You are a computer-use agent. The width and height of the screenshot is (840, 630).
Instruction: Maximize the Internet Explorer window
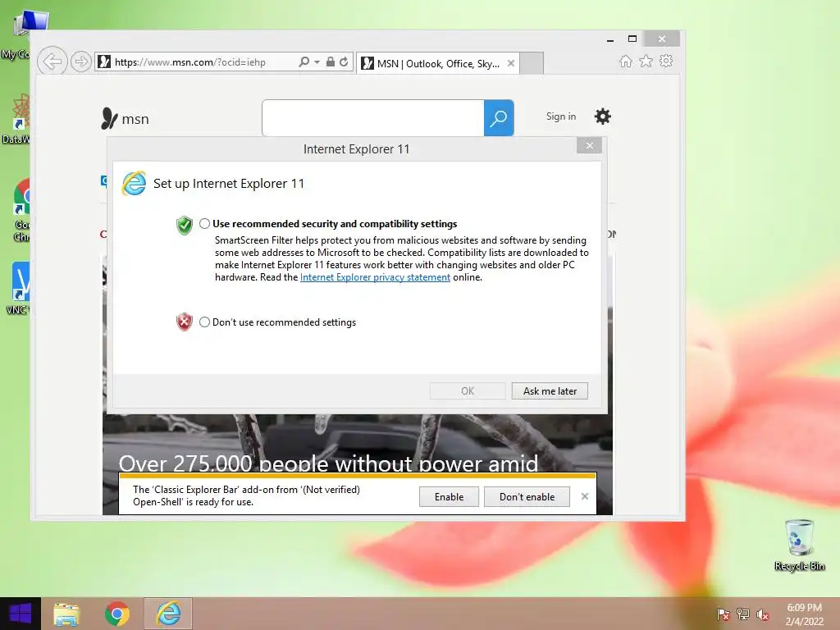(632, 39)
